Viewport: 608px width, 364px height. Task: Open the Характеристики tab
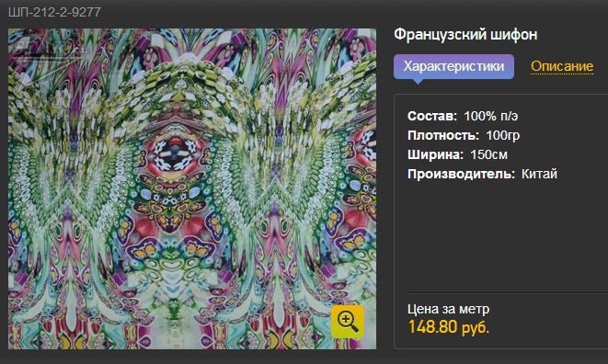click(x=453, y=67)
